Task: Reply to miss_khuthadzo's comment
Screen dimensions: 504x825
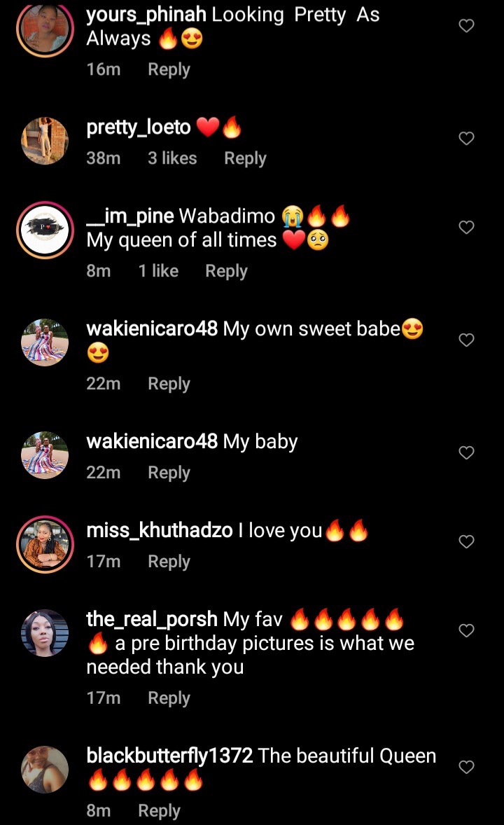Action: [x=169, y=562]
